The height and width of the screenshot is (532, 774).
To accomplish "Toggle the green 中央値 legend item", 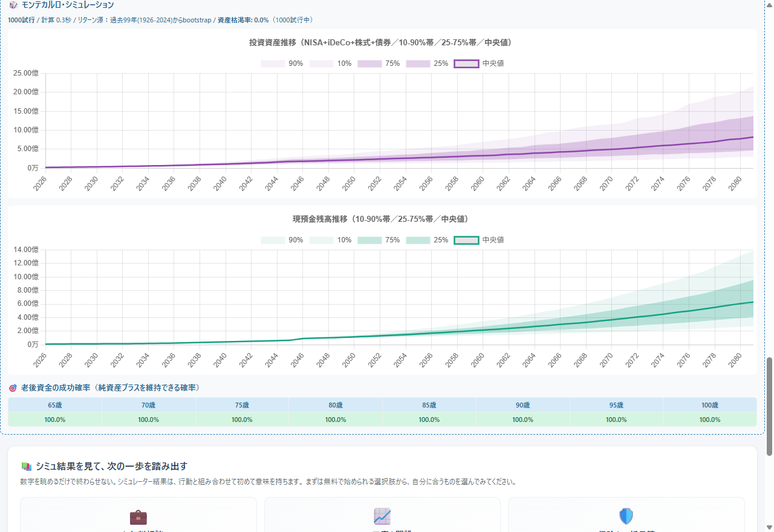I will 479,240.
